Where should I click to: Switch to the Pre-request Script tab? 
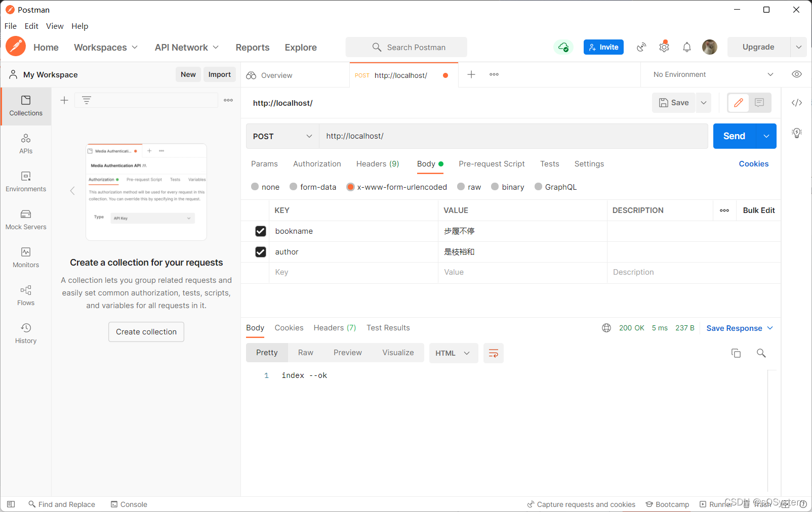coord(492,164)
